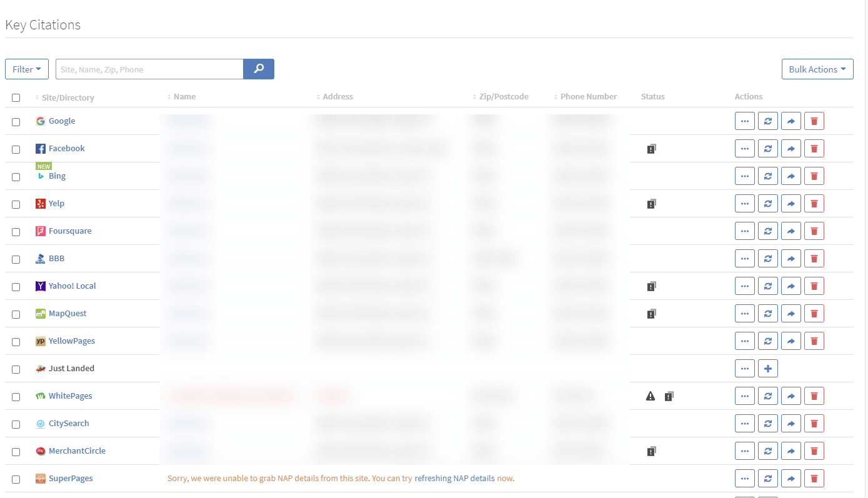Open more options for Bing row
This screenshot has height=498, width=868.
tap(744, 176)
